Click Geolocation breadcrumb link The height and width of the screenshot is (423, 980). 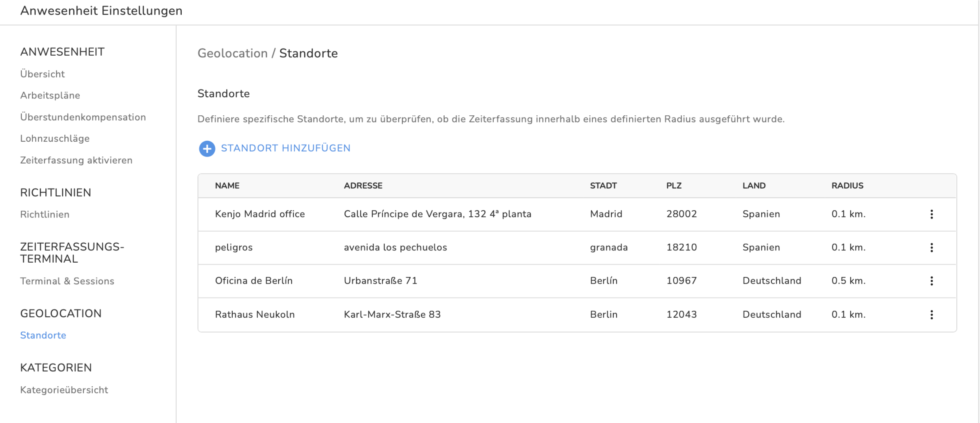point(232,53)
